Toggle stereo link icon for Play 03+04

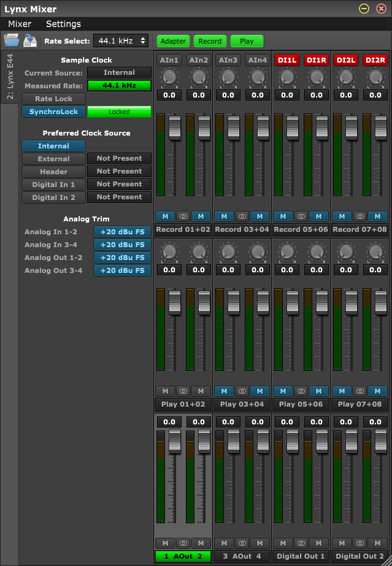(242, 391)
